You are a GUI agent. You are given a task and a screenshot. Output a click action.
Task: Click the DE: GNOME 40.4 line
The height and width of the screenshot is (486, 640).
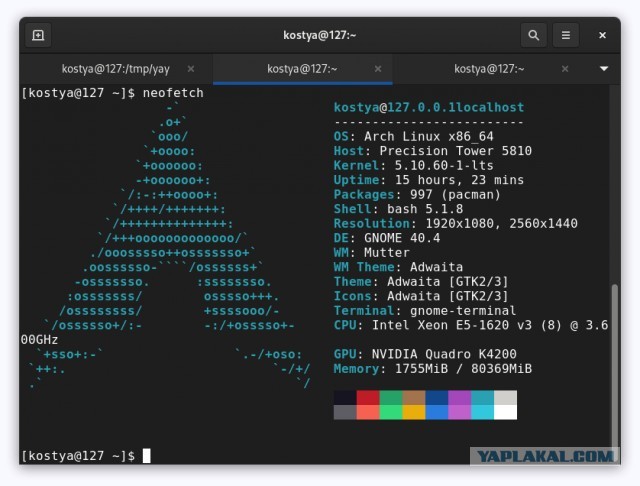(x=387, y=238)
